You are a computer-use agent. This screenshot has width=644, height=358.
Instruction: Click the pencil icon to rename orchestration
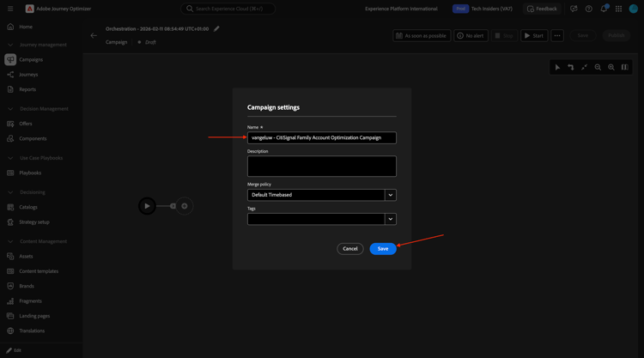click(216, 28)
